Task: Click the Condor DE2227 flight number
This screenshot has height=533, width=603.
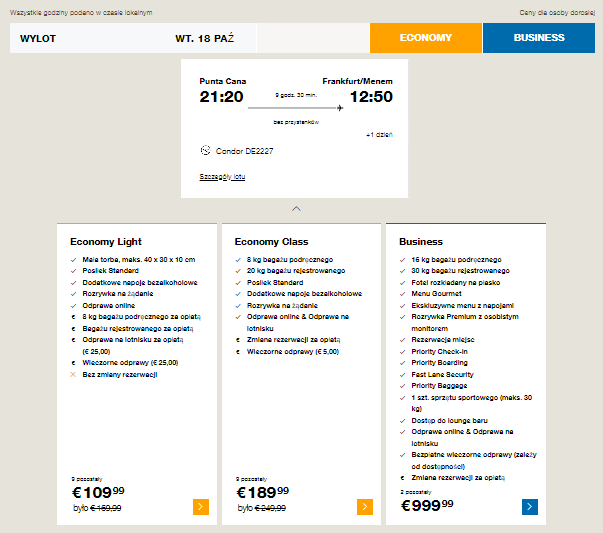Action: pos(244,151)
